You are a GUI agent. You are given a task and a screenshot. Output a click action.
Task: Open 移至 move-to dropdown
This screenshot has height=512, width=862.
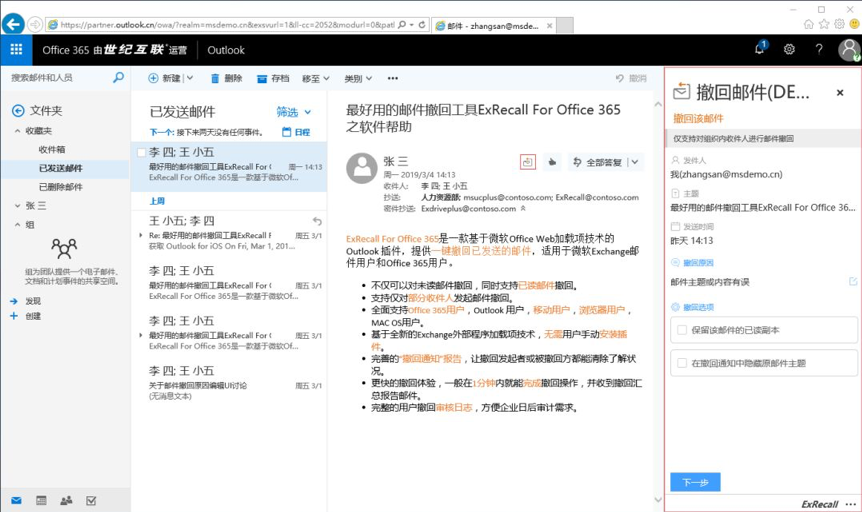[x=316, y=79]
